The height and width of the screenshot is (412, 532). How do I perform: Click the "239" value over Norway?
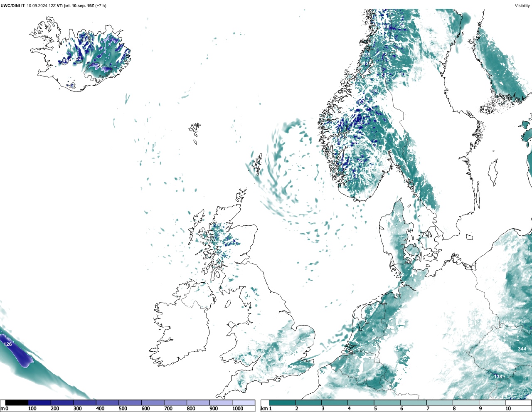pos(366,55)
